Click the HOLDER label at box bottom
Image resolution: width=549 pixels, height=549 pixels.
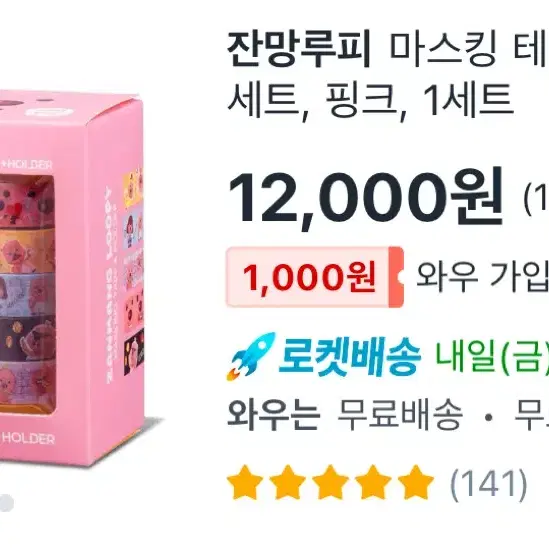(29, 438)
